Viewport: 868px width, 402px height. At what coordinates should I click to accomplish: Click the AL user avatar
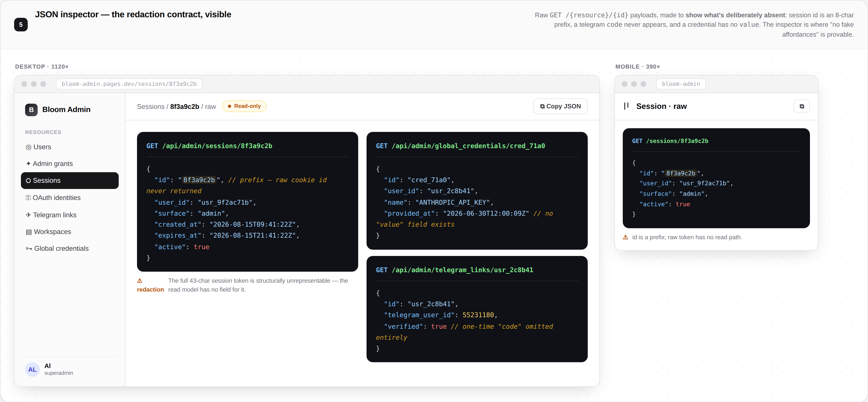[32, 370]
